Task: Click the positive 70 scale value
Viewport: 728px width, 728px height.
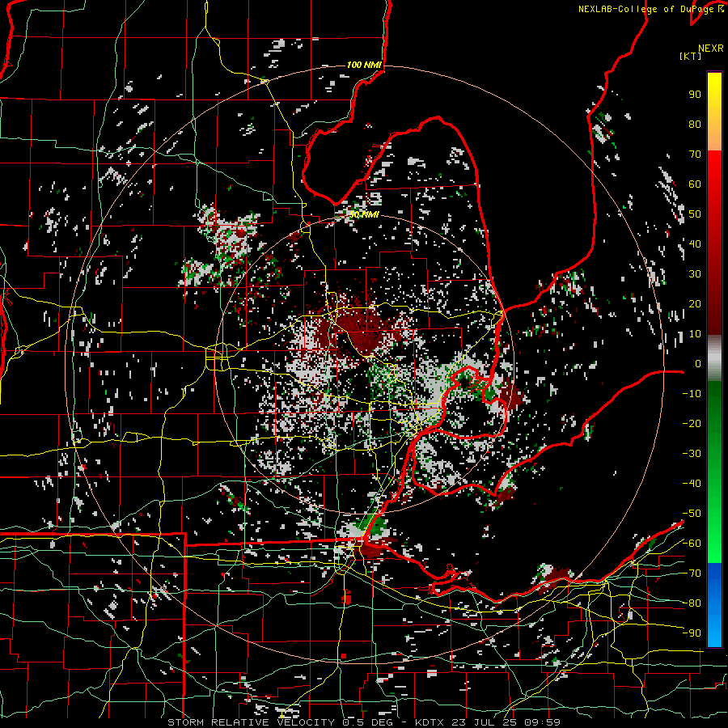Action: pyautogui.click(x=695, y=154)
